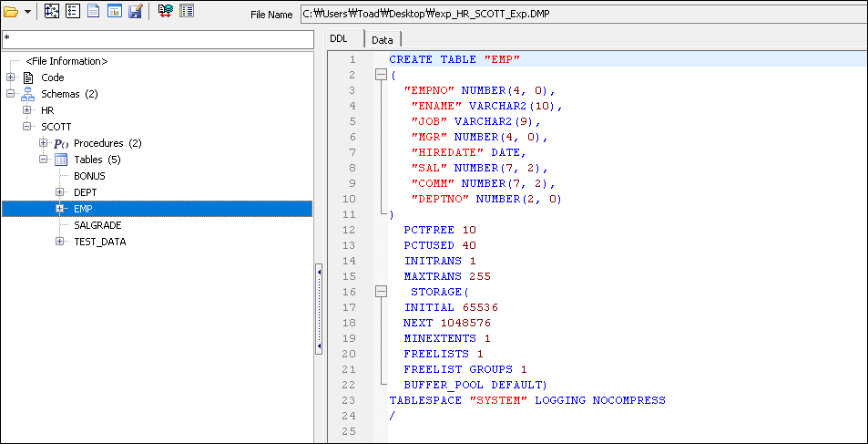Click the "JOB" VARCHAR2(9) line
868x444 pixels.
(x=475, y=121)
